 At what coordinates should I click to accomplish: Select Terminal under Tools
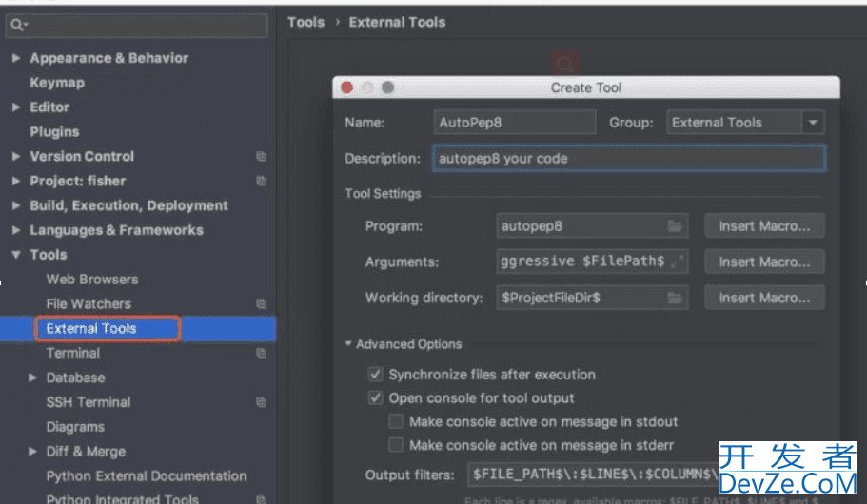tap(73, 353)
